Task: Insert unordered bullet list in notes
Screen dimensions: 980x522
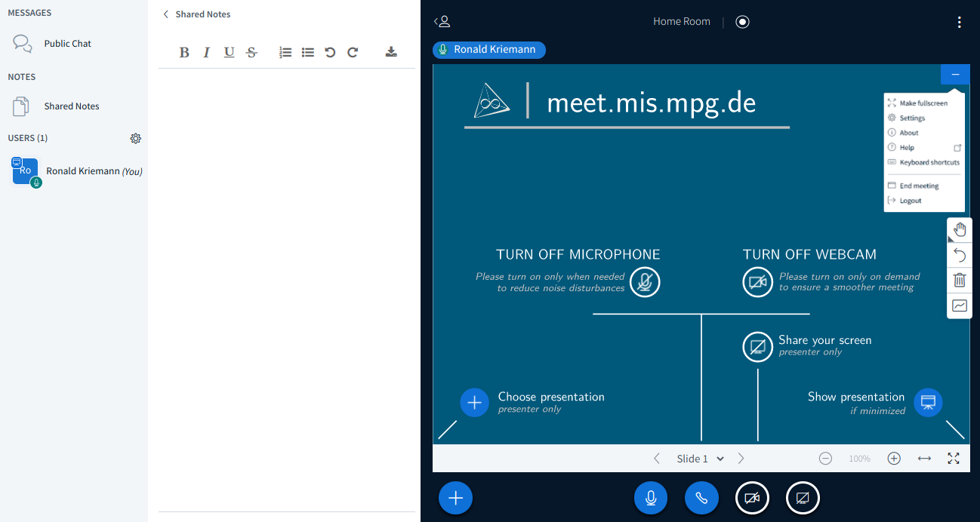Action: tap(307, 52)
